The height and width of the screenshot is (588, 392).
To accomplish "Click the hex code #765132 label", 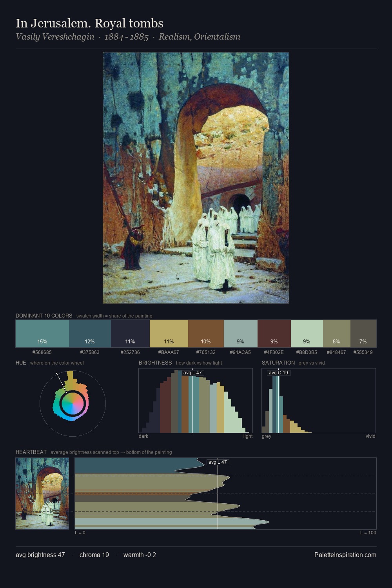I will pyautogui.click(x=206, y=352).
